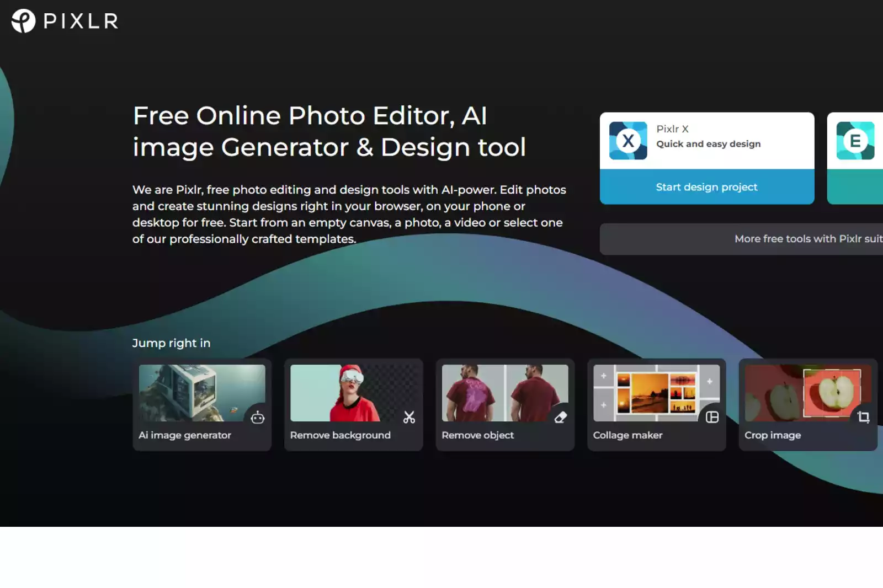Screen dimensions: 883x588
Task: Click the 'Collage maker' label
Action: 628,435
